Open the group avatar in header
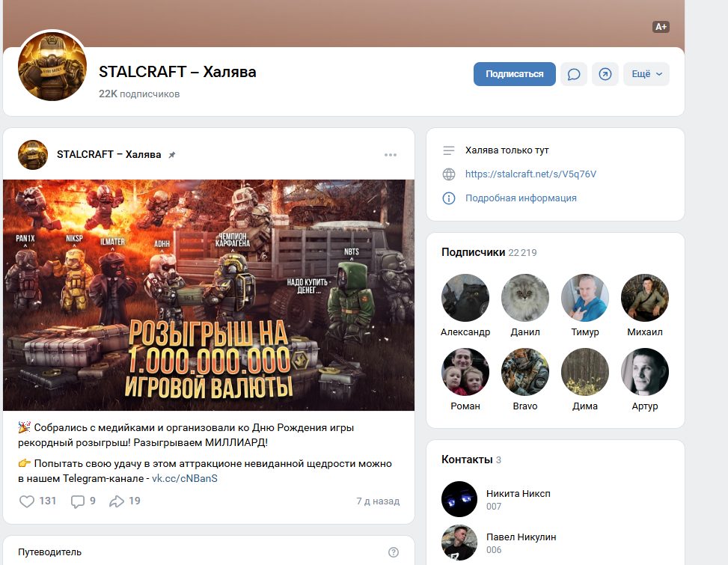This screenshot has width=728, height=565. [x=52, y=66]
